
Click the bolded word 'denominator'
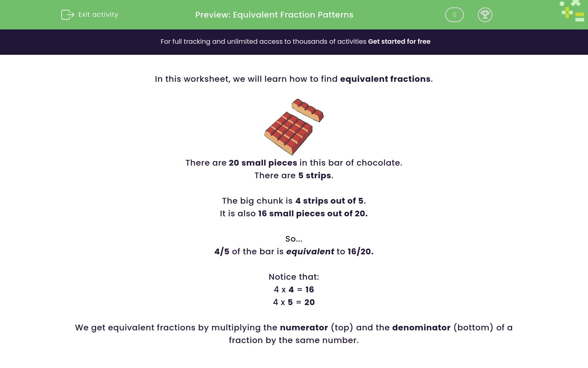click(x=421, y=328)
